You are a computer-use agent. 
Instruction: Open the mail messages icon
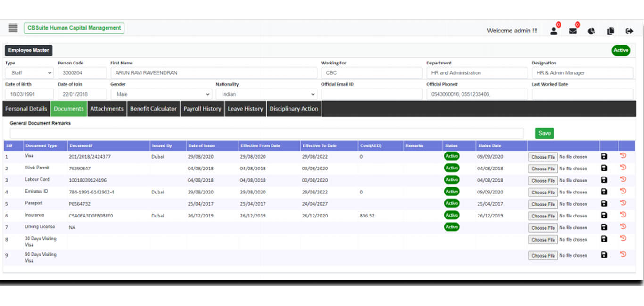coord(573,31)
